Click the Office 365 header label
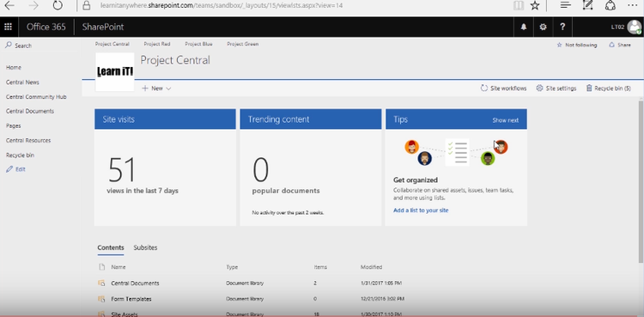 point(46,27)
